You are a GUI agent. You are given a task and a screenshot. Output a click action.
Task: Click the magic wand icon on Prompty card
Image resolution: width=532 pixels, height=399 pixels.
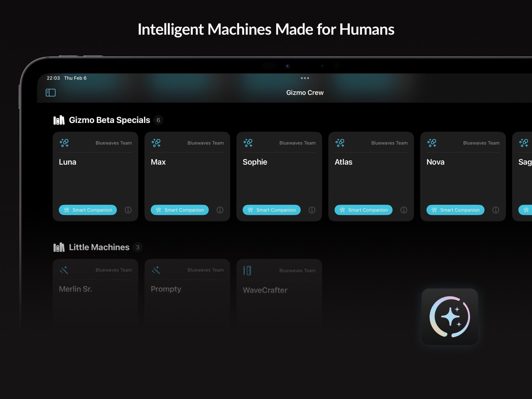156,270
